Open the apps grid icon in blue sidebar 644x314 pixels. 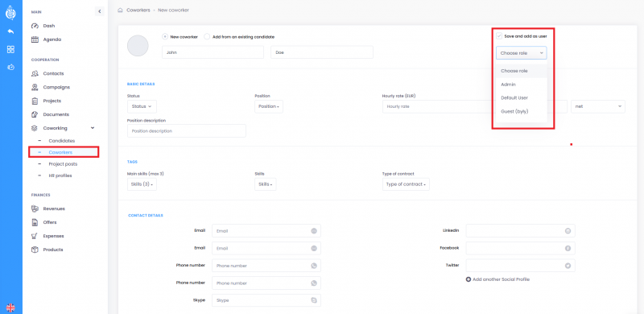(10, 49)
